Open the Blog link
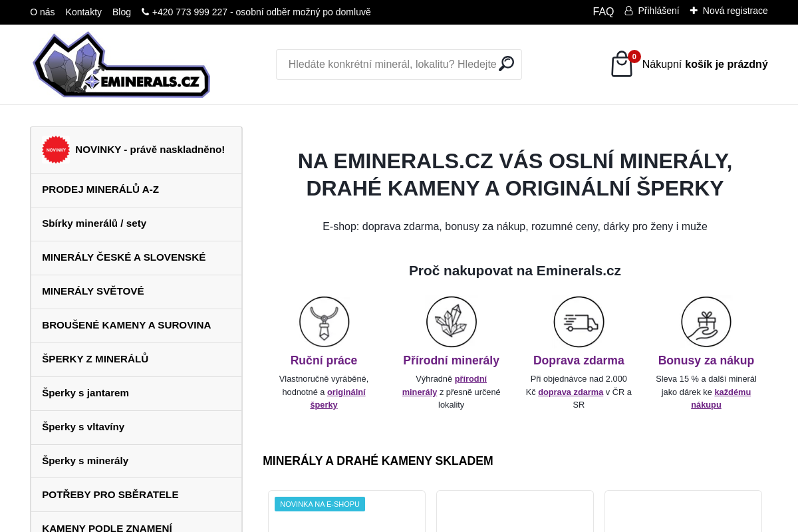The width and height of the screenshot is (798, 532). coord(122,12)
